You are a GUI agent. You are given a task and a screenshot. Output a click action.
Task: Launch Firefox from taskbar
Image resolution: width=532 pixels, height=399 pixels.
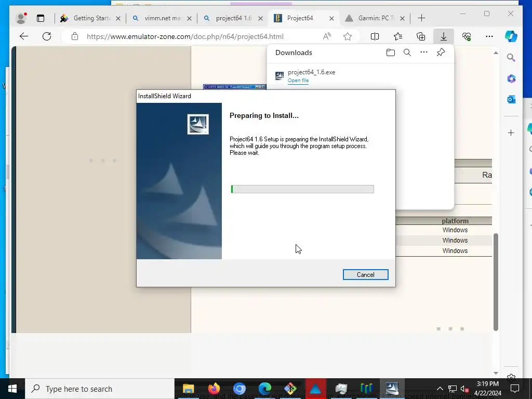[214, 389]
